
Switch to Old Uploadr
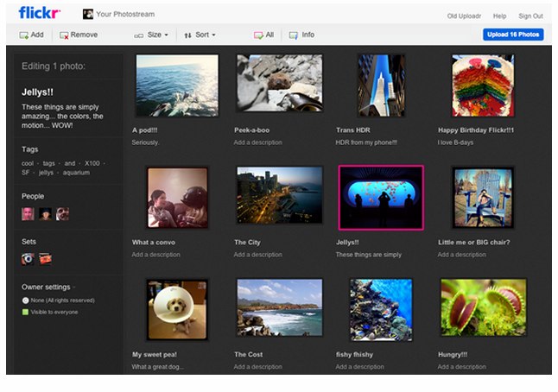pos(464,16)
